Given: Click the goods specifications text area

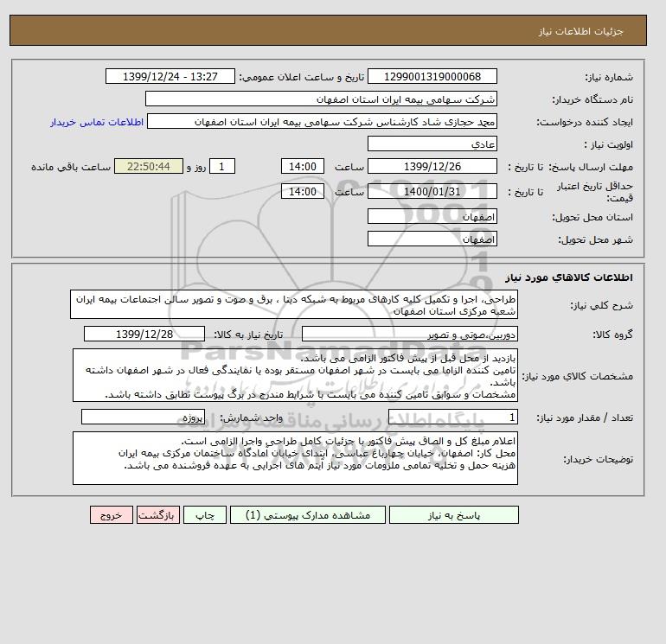Looking at the screenshot, I should click(x=295, y=376).
